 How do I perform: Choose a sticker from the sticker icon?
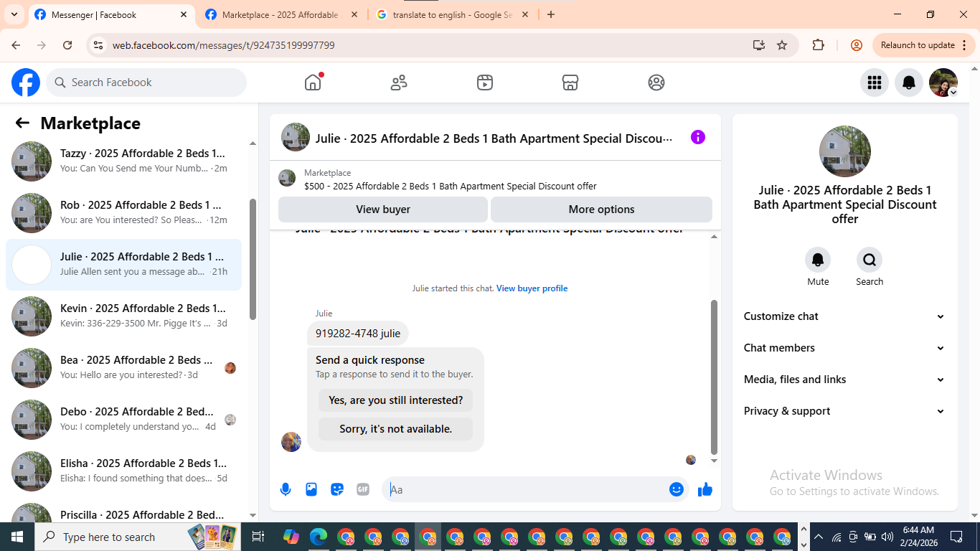click(x=337, y=489)
